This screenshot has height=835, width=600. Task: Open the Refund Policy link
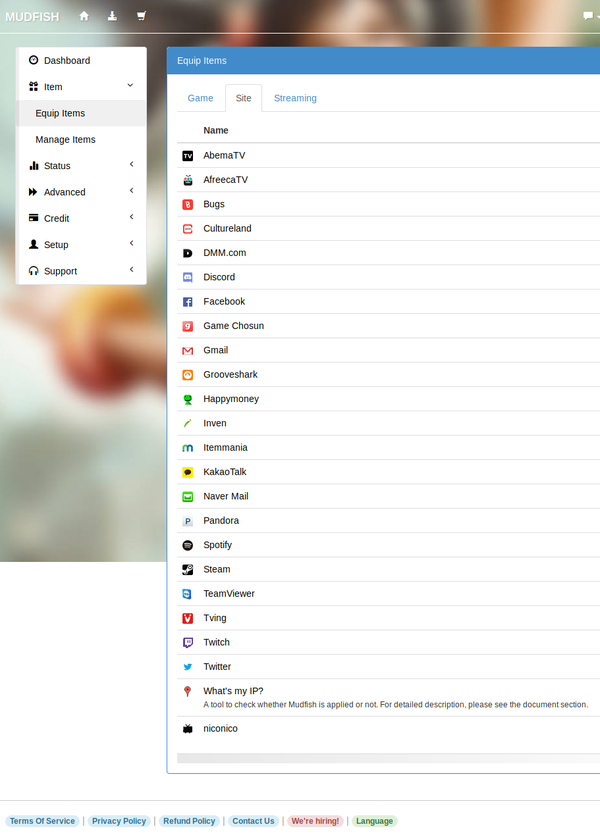[189, 821]
